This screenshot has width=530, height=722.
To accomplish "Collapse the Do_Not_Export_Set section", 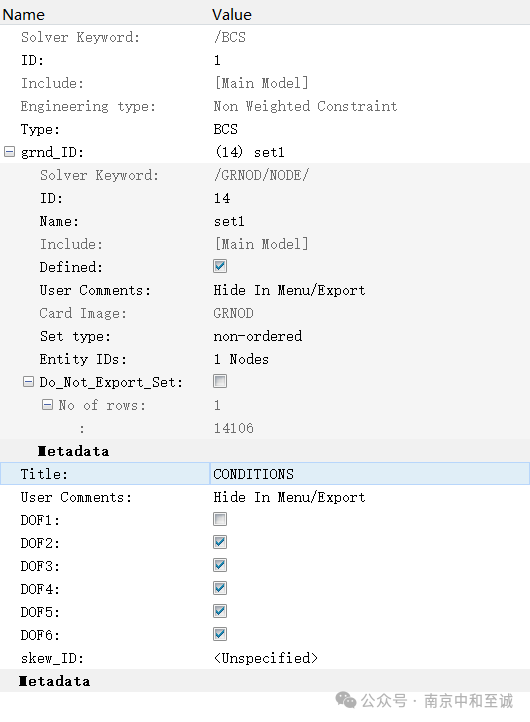I will tap(28, 382).
